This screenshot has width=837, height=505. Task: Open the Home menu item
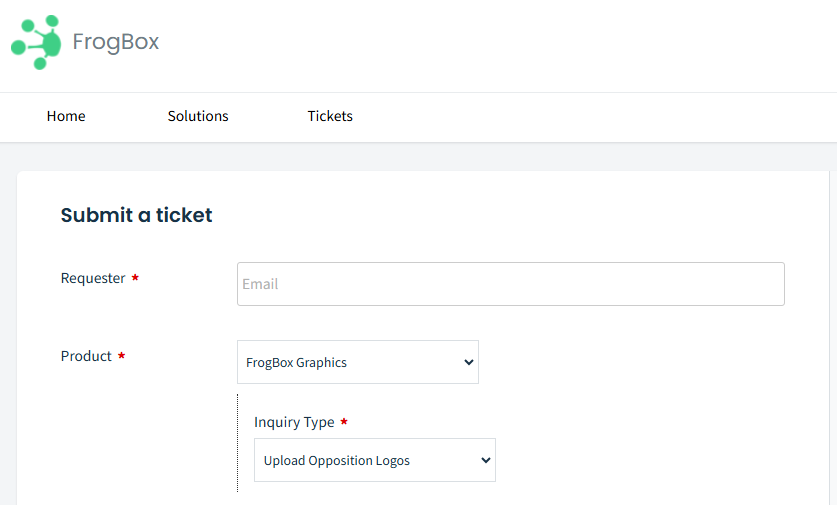point(66,116)
